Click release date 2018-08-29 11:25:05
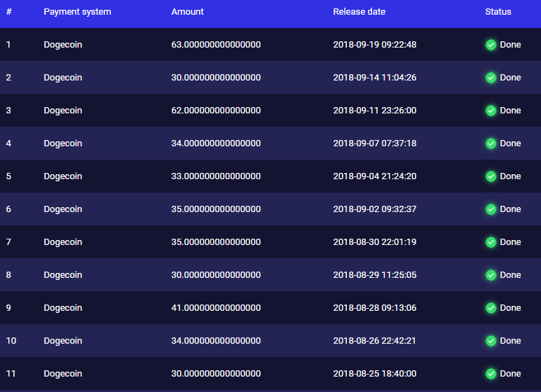541x392 pixels. click(375, 275)
